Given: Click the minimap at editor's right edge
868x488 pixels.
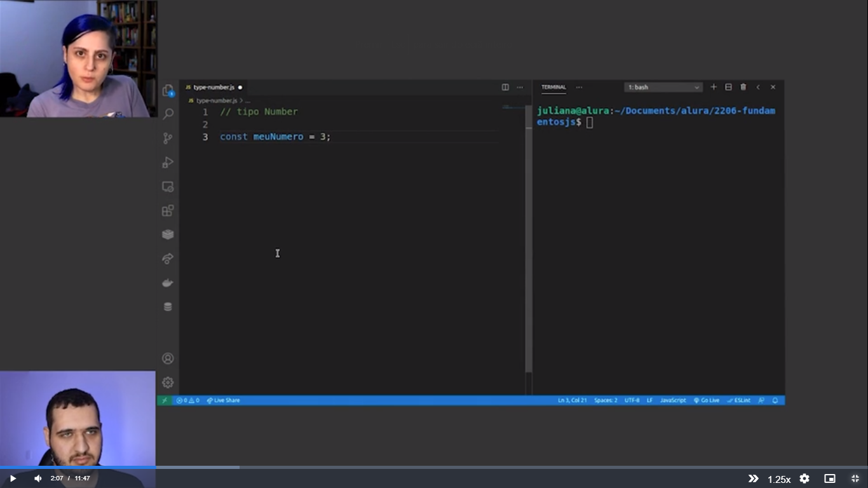Looking at the screenshot, I should (512, 107).
